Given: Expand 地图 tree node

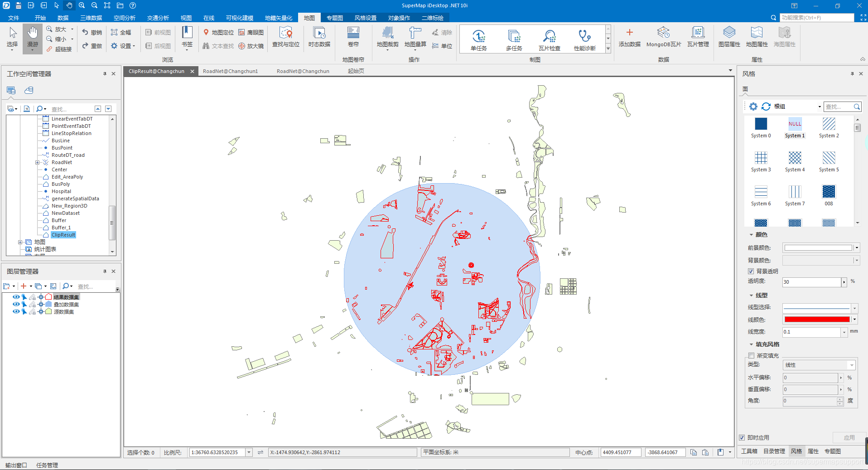Looking at the screenshot, I should (20, 242).
